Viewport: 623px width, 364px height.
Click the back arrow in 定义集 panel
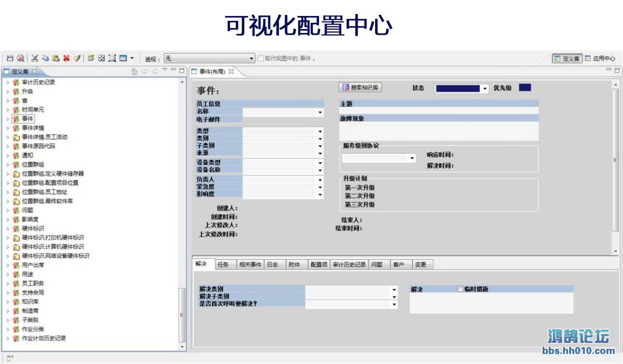145,71
